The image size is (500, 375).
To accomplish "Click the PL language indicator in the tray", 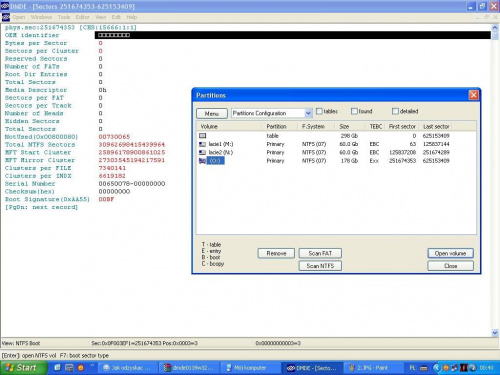I will (x=412, y=368).
